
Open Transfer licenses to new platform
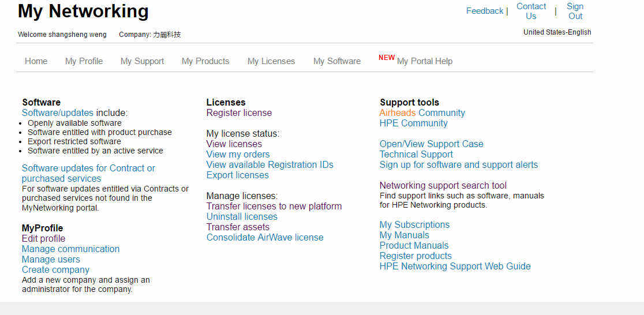[x=274, y=206]
